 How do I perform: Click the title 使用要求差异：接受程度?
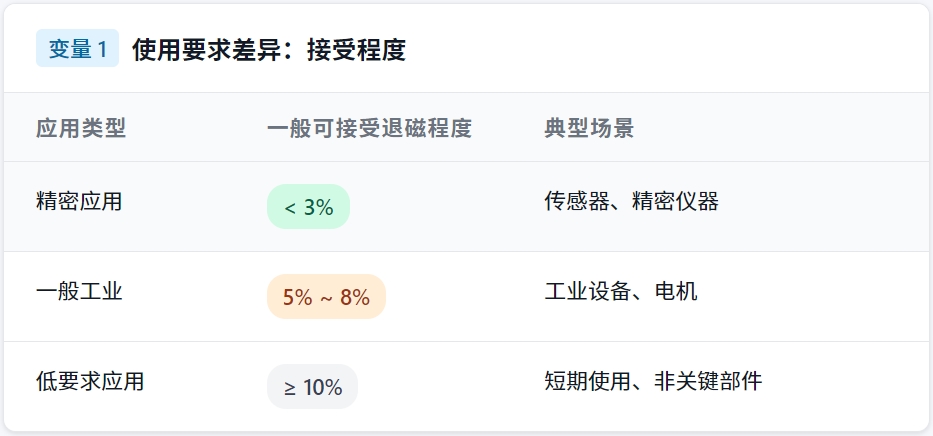tap(268, 49)
